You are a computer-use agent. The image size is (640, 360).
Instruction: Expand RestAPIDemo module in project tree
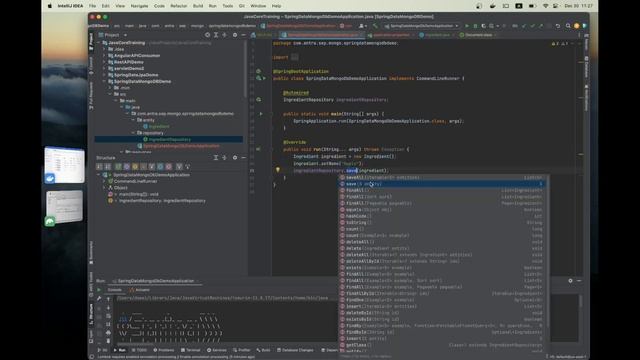[x=105, y=62]
